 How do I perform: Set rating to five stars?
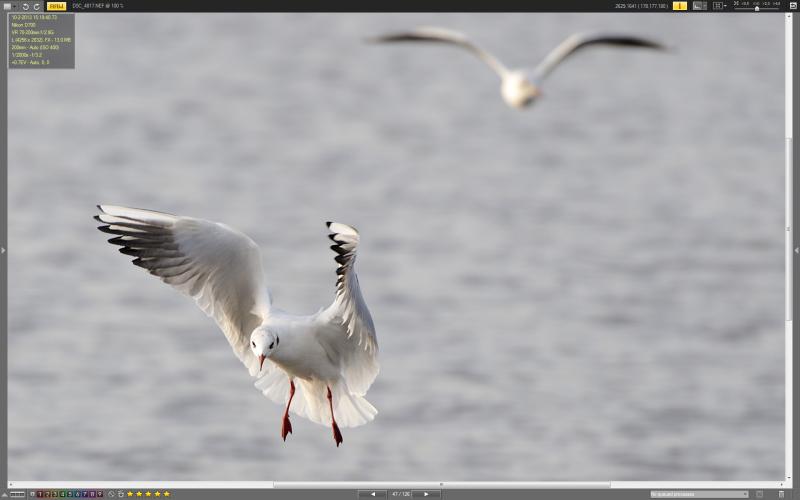pyautogui.click(x=166, y=494)
